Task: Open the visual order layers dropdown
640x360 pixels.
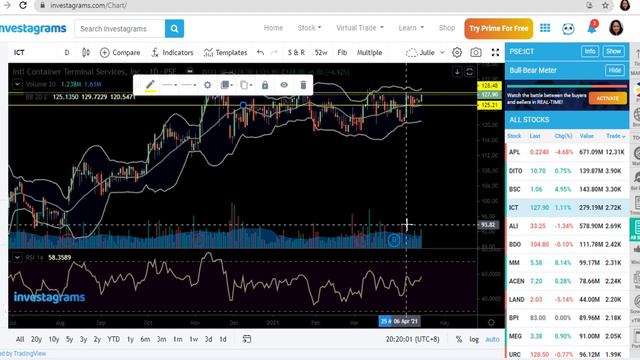Action: pyautogui.click(x=227, y=85)
